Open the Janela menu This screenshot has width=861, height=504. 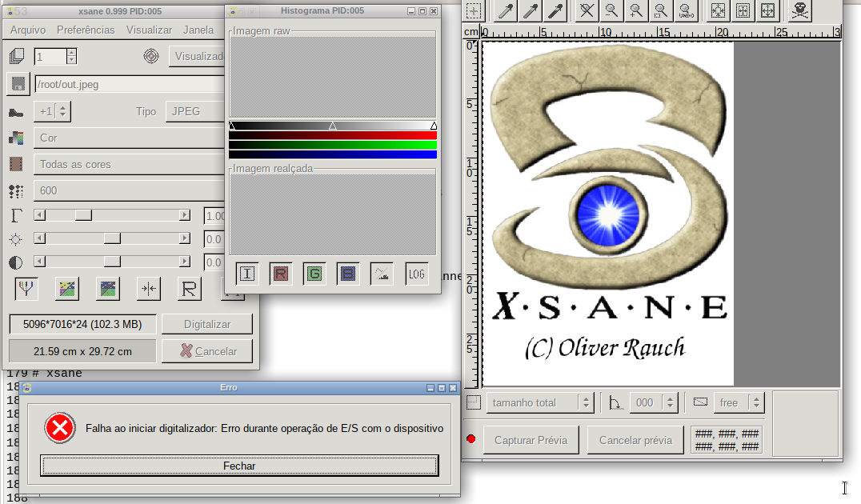(x=198, y=30)
